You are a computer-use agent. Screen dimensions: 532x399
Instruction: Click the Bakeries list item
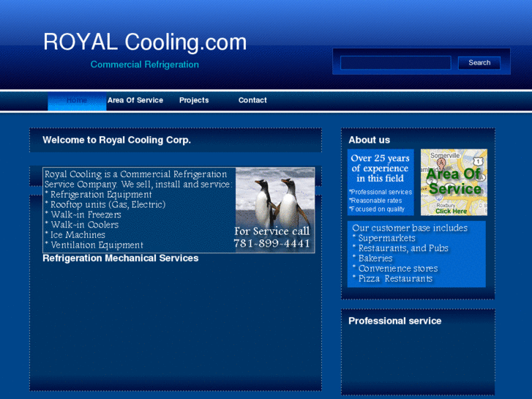[372, 258]
